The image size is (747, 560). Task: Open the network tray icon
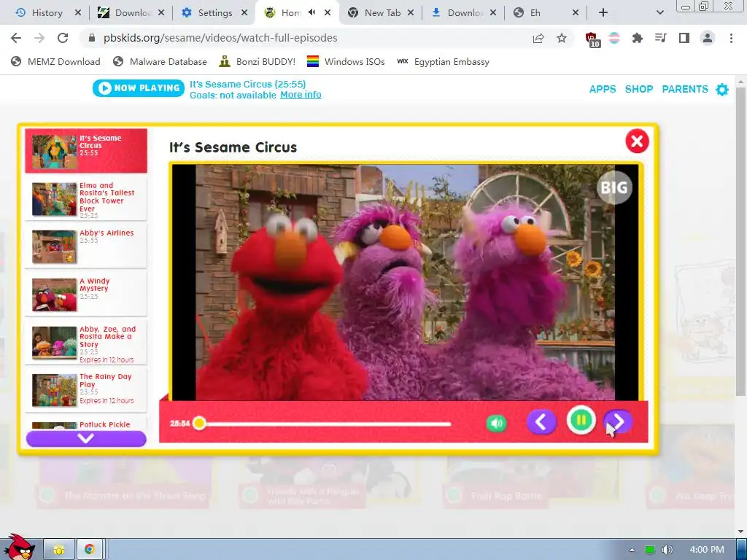coord(650,550)
